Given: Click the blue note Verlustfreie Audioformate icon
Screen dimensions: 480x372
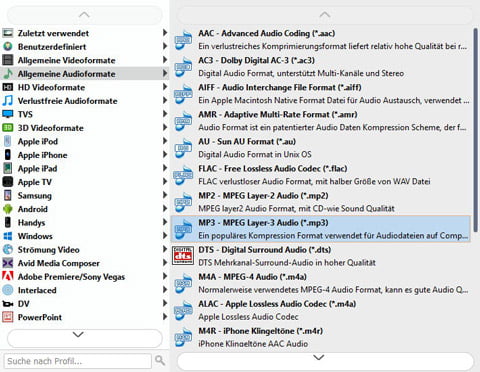Looking at the screenshot, I should click(8, 101).
